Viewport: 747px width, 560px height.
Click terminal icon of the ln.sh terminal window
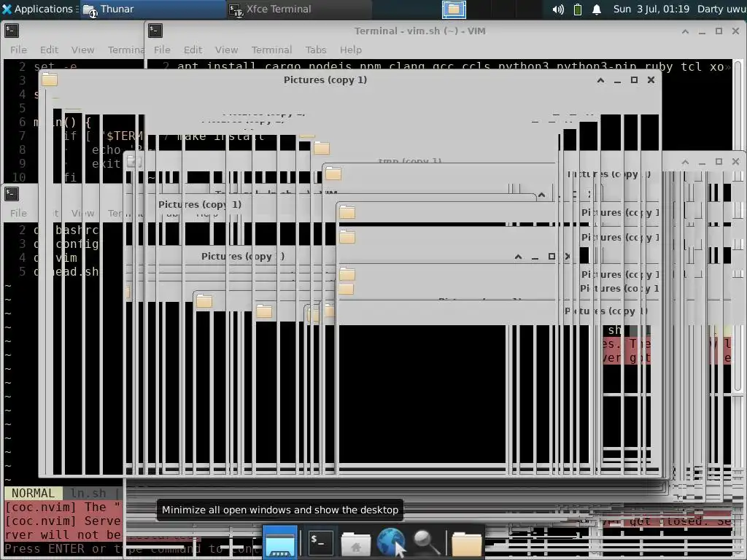(12, 194)
